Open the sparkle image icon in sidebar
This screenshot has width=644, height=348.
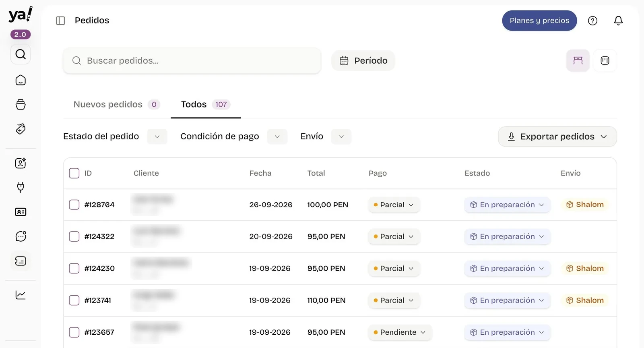pos(21,163)
